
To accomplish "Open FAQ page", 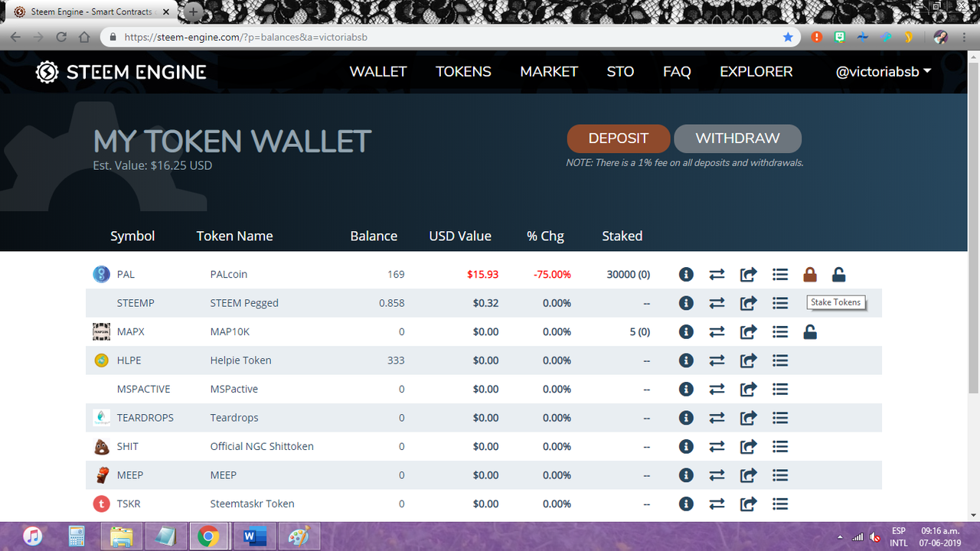I will pos(677,72).
